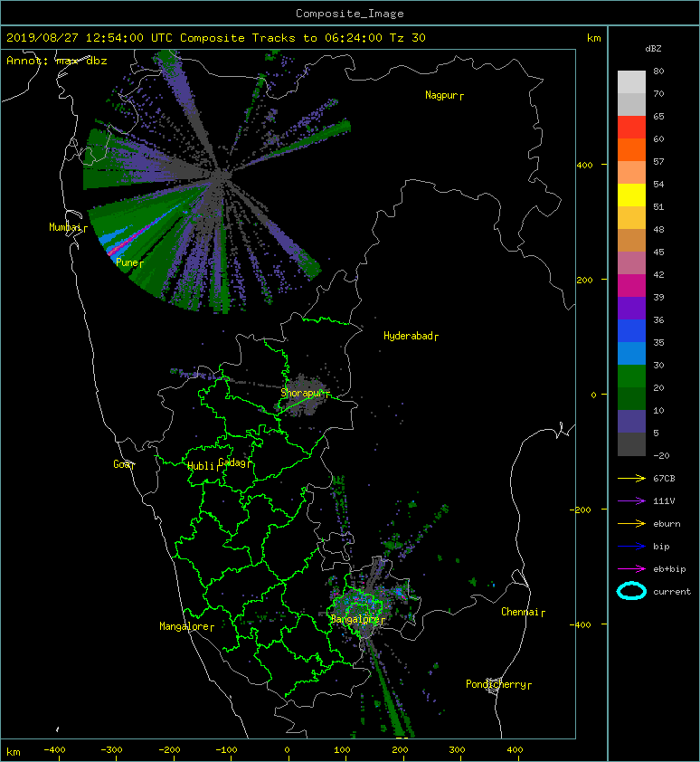The width and height of the screenshot is (700, 762).
Task: Click the purple 111V arrow legend icon
Action: [631, 501]
